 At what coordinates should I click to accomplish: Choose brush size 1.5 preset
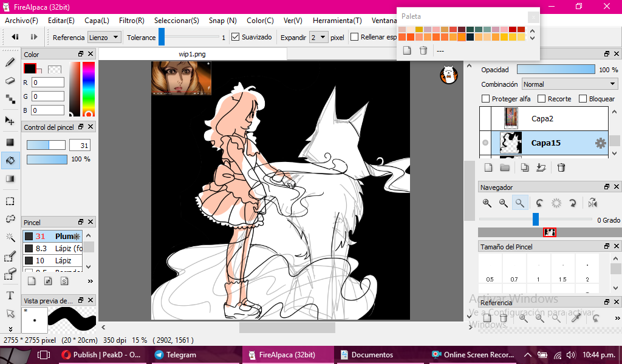click(562, 269)
